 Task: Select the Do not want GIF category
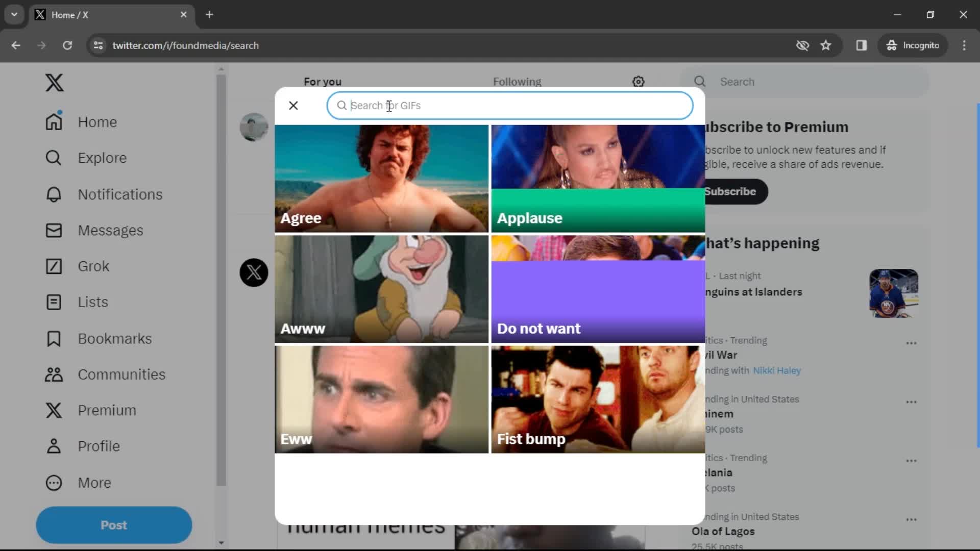[597, 289]
